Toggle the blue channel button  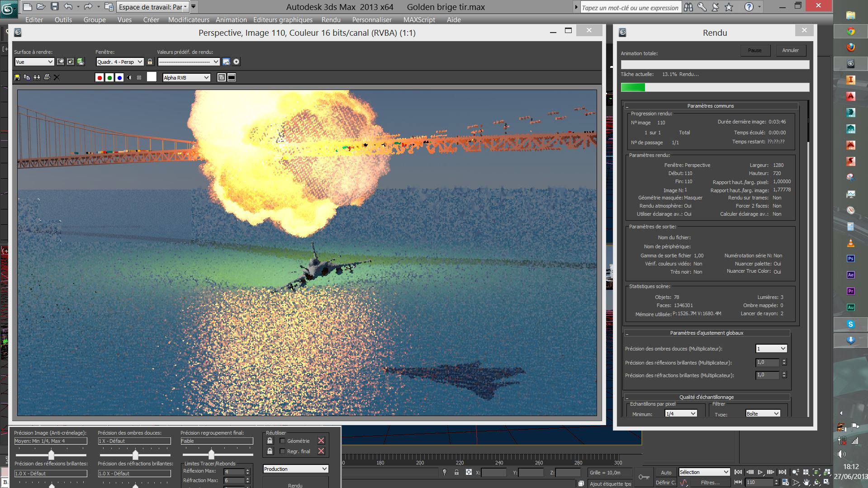coord(119,78)
